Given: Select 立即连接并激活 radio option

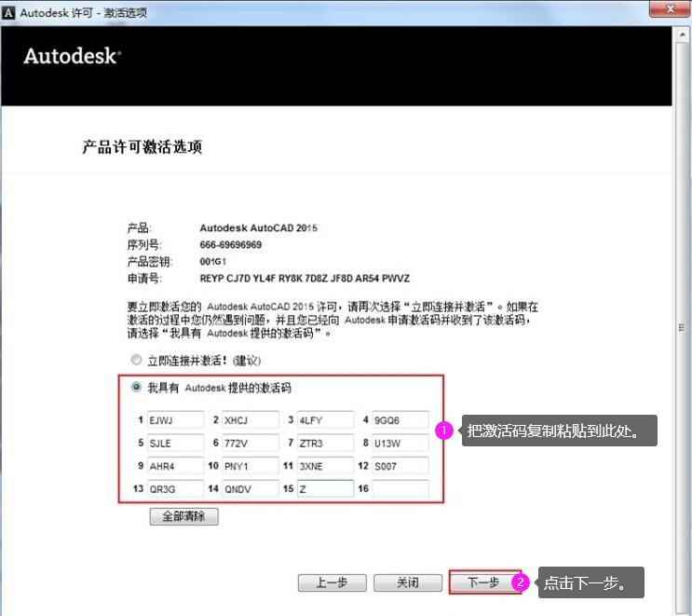Looking at the screenshot, I should click(x=136, y=361).
